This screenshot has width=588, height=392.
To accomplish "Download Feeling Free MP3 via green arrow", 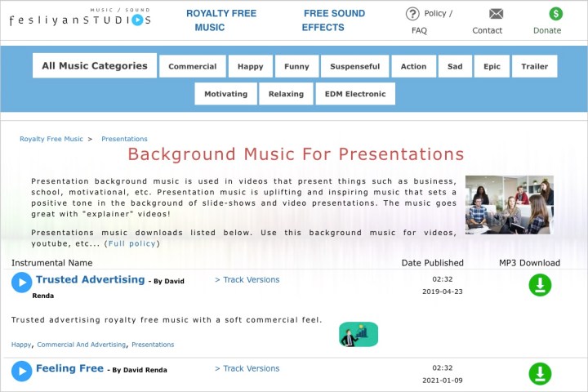I will coord(540,373).
